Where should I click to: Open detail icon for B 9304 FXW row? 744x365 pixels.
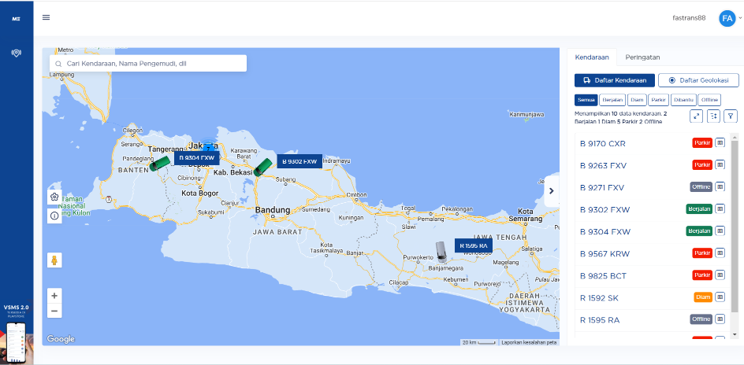pyautogui.click(x=720, y=231)
